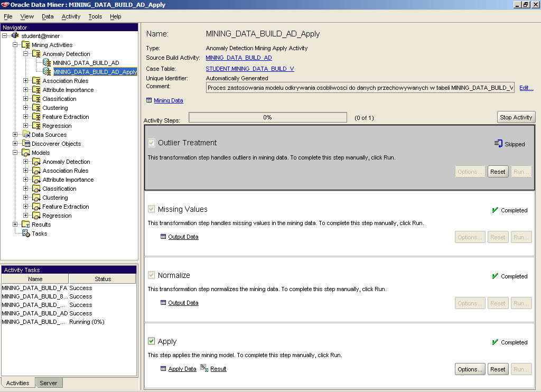Click the Mining Activities folder icon
541x392 pixels.
pos(26,45)
